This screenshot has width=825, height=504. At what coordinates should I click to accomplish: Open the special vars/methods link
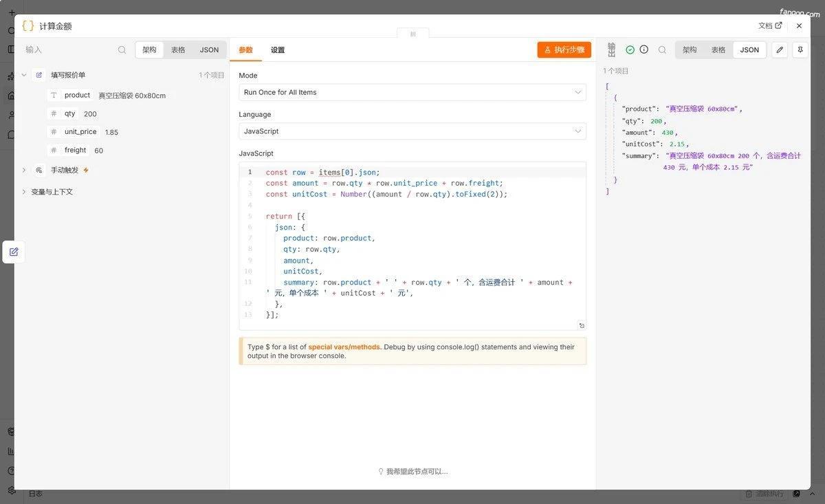344,347
